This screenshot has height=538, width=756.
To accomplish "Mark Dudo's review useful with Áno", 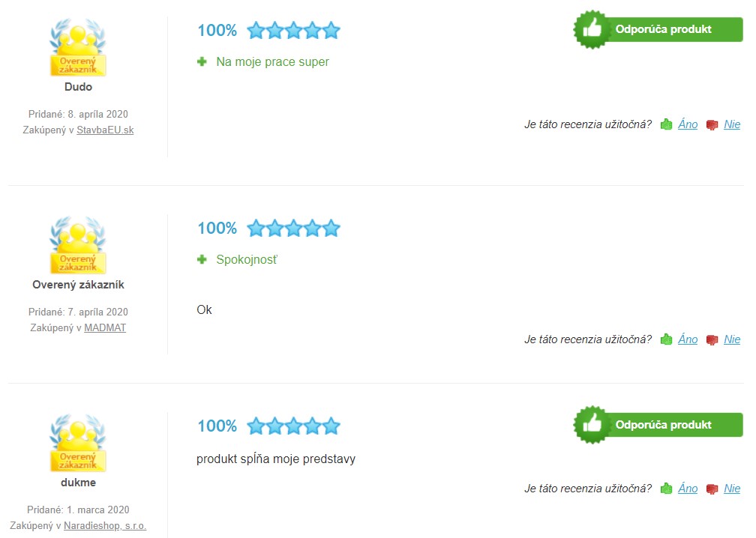I will pyautogui.click(x=688, y=124).
